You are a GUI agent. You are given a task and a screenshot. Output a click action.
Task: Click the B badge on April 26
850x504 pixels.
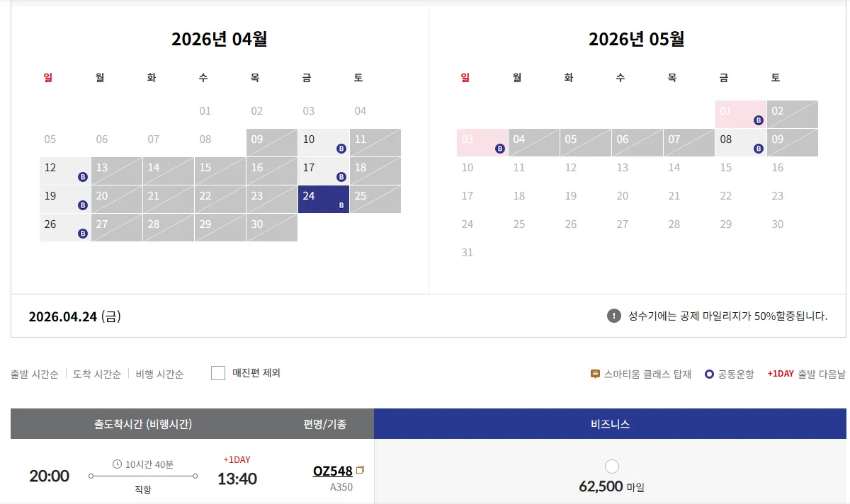click(x=83, y=234)
